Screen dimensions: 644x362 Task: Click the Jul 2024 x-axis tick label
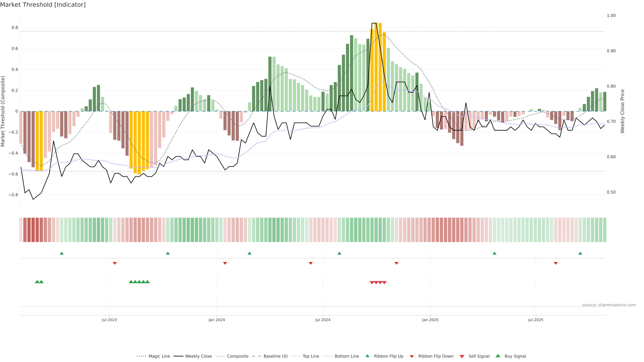pos(323,320)
